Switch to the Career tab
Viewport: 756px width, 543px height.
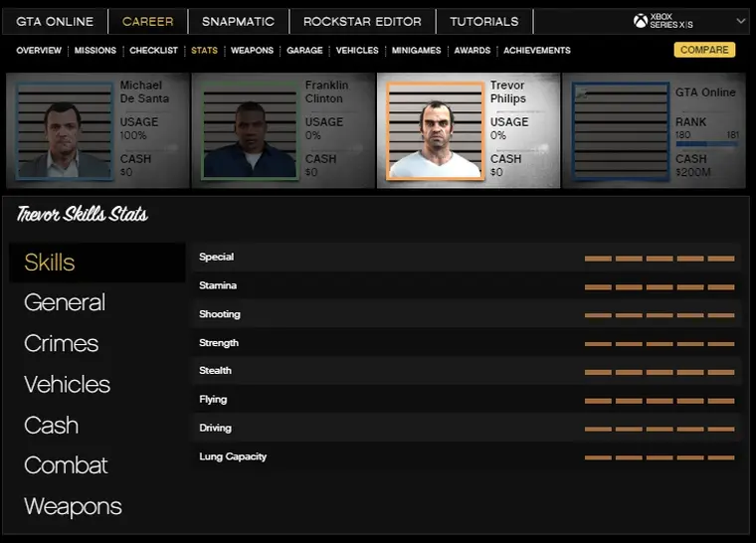pyautogui.click(x=147, y=21)
